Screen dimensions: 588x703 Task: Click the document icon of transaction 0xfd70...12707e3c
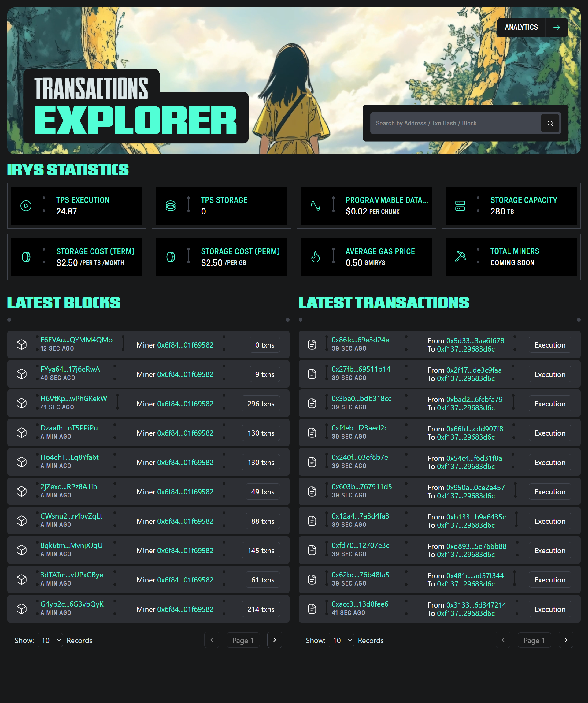tap(312, 550)
